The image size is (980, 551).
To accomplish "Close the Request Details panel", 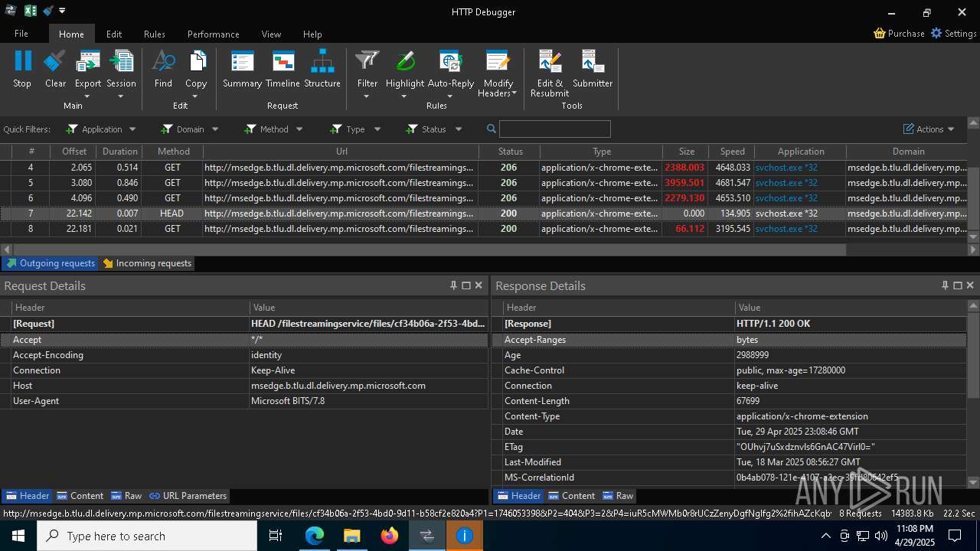I will click(479, 285).
